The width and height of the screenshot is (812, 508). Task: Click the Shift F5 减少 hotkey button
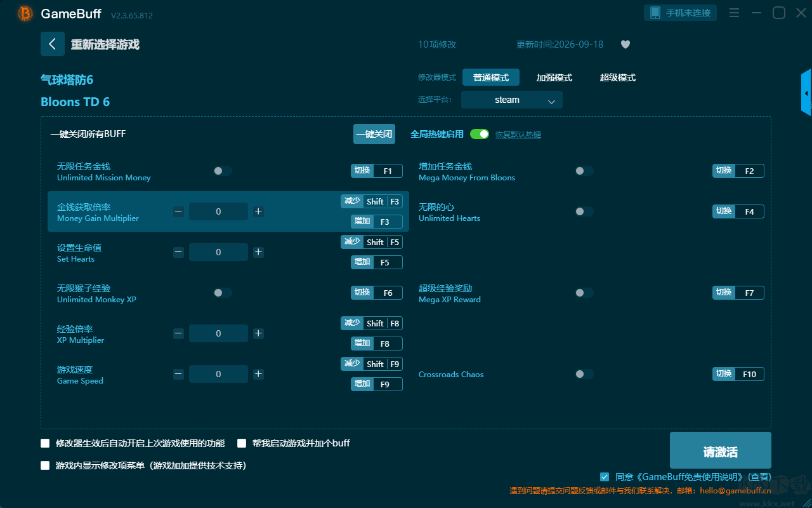(x=372, y=242)
